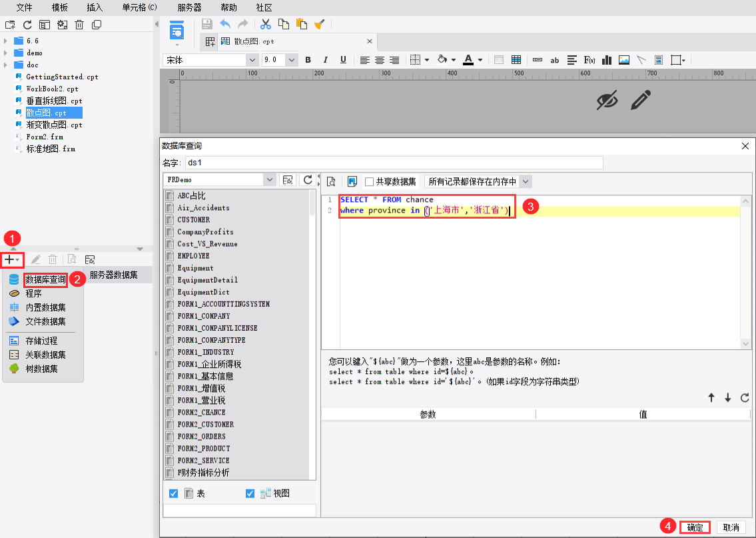The height and width of the screenshot is (538, 756).
Task: Expand the doc folder
Action: (x=6, y=65)
